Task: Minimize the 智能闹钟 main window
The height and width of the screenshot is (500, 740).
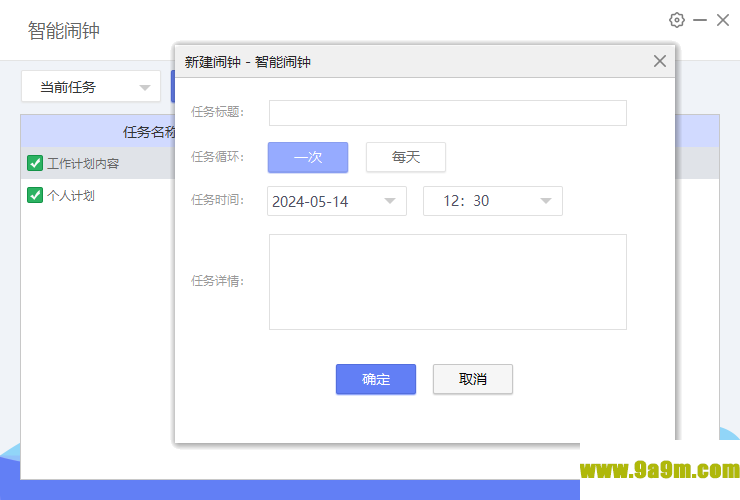Action: point(699,20)
